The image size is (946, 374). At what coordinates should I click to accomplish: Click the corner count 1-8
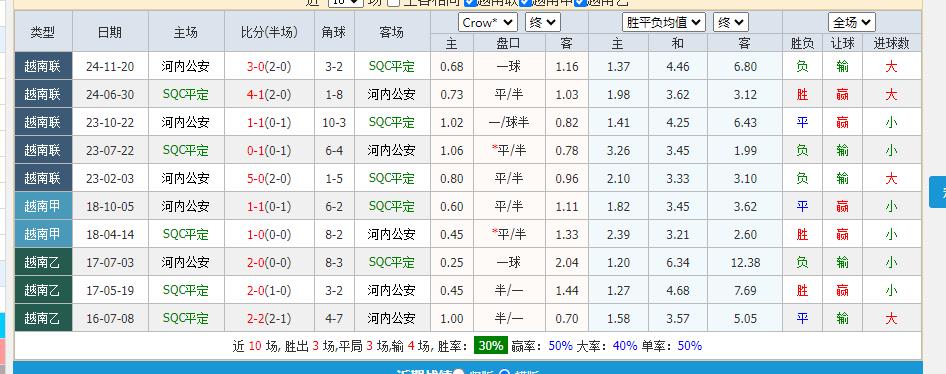(x=334, y=95)
